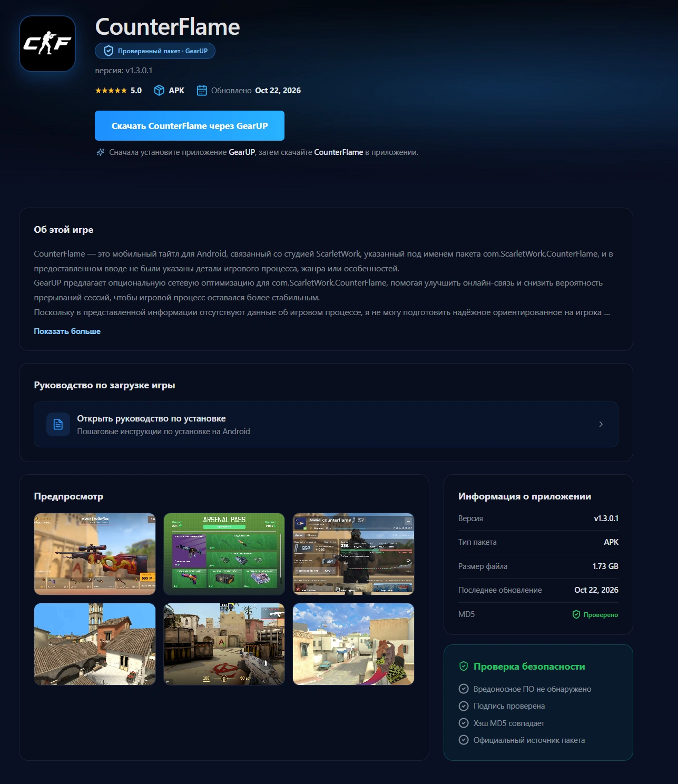The width and height of the screenshot is (678, 784).
Task: Click the check icon for Хэш MD5 совпадает
Action: tap(464, 723)
